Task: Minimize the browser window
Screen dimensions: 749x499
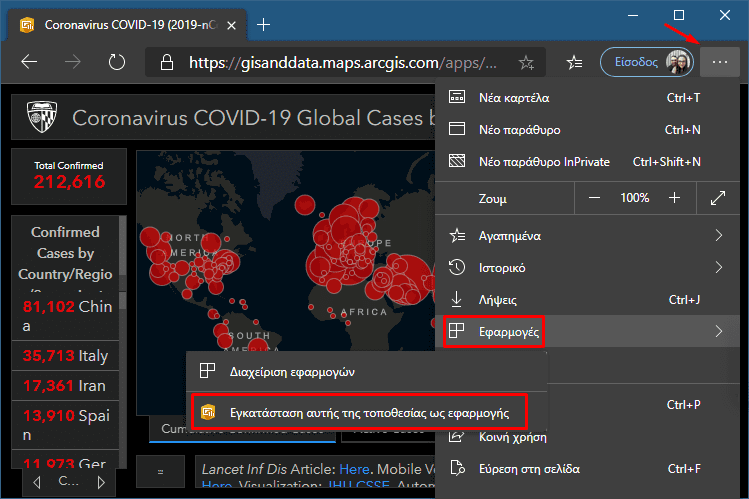Action: click(633, 15)
